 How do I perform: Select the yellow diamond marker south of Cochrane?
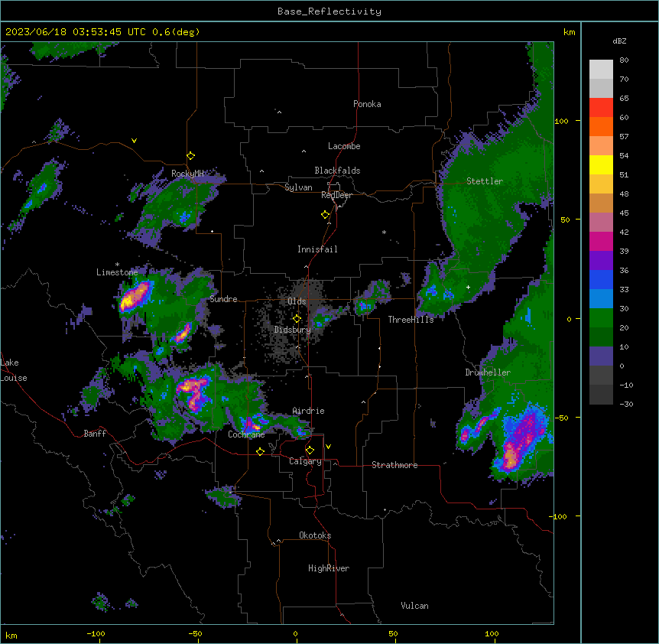click(260, 451)
